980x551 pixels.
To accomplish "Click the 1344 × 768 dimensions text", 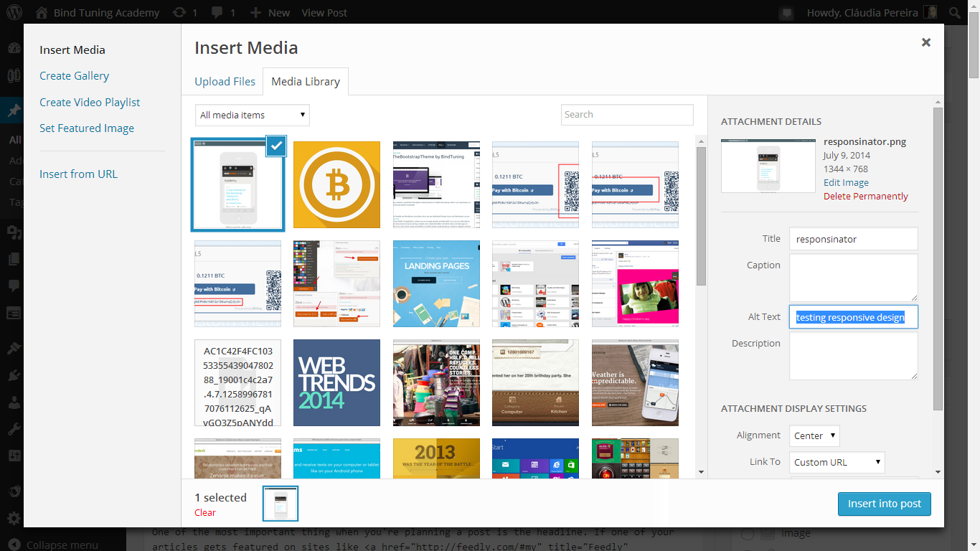I will (846, 169).
